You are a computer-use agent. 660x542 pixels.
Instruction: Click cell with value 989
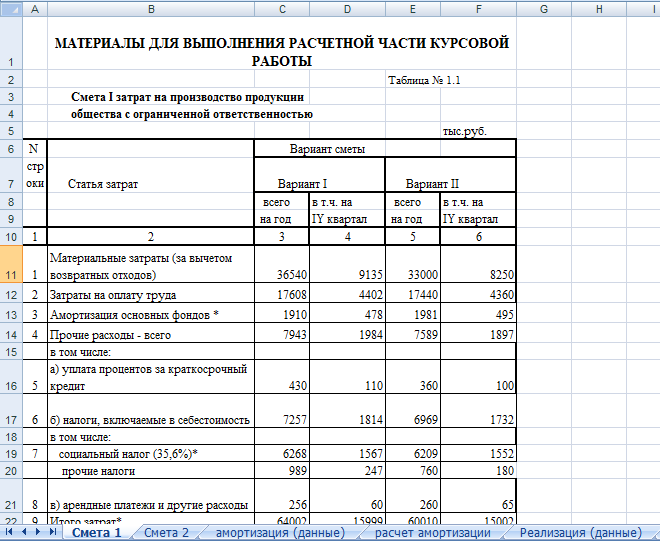pyautogui.click(x=282, y=470)
